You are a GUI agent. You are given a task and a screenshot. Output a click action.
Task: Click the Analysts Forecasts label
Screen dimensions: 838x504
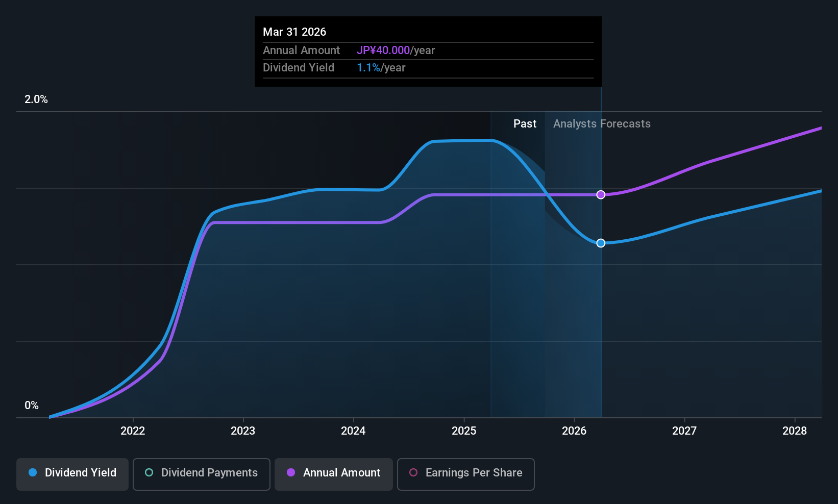(x=602, y=123)
